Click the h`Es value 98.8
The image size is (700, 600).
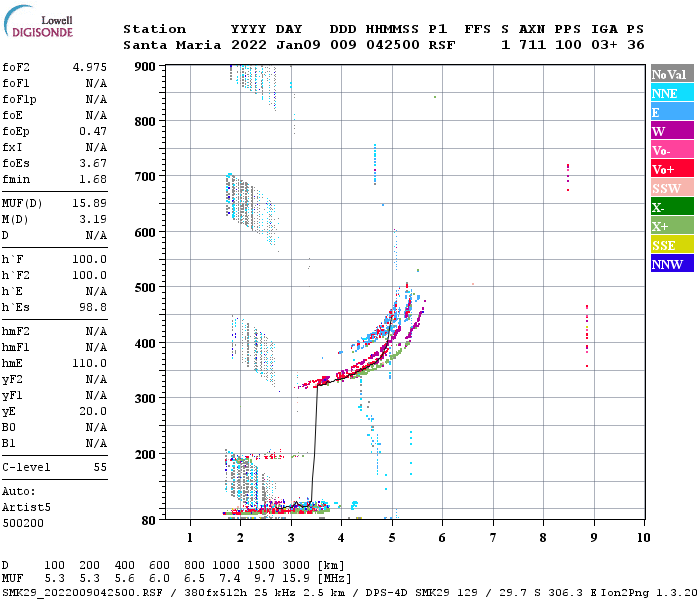coord(93,308)
